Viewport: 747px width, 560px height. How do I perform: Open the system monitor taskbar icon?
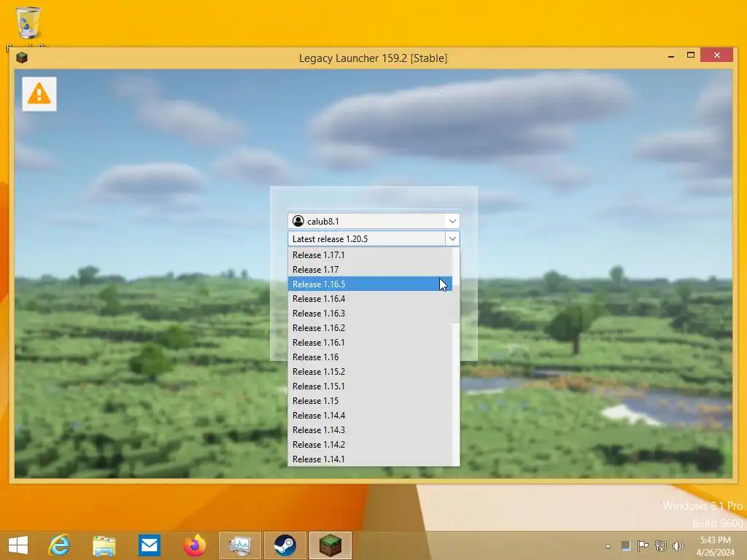pyautogui.click(x=239, y=545)
